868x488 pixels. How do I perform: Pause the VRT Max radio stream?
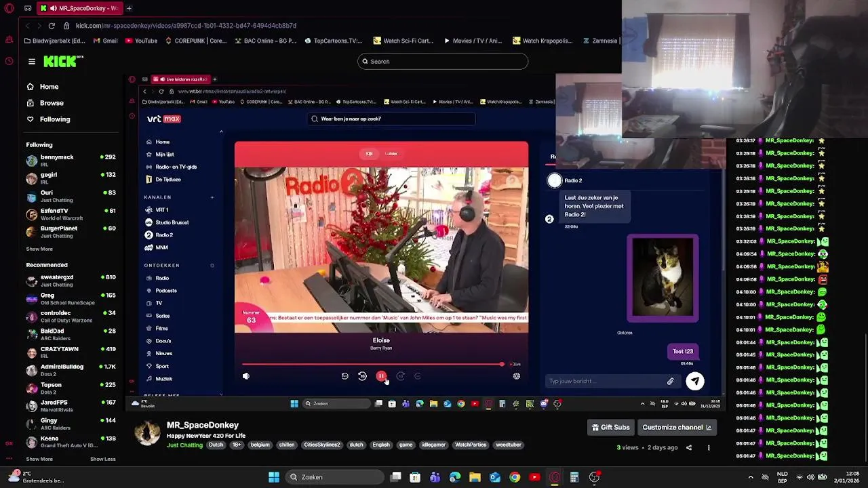pyautogui.click(x=381, y=376)
